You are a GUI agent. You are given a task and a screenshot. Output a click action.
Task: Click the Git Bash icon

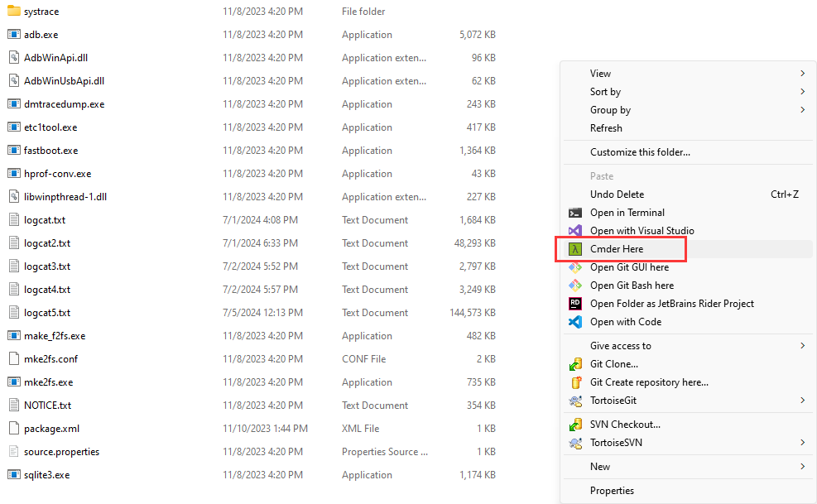pos(574,286)
